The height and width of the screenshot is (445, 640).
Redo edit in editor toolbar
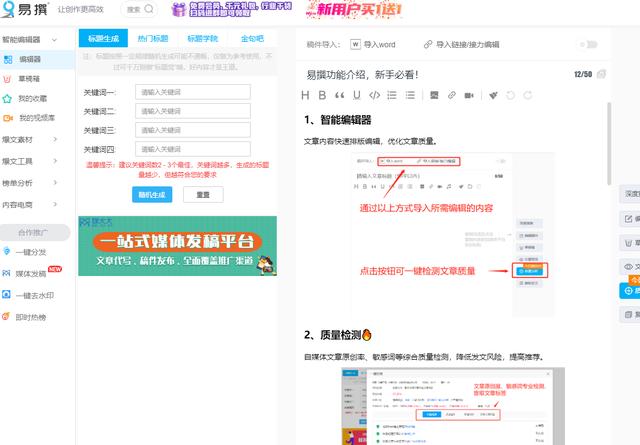[x=528, y=95]
